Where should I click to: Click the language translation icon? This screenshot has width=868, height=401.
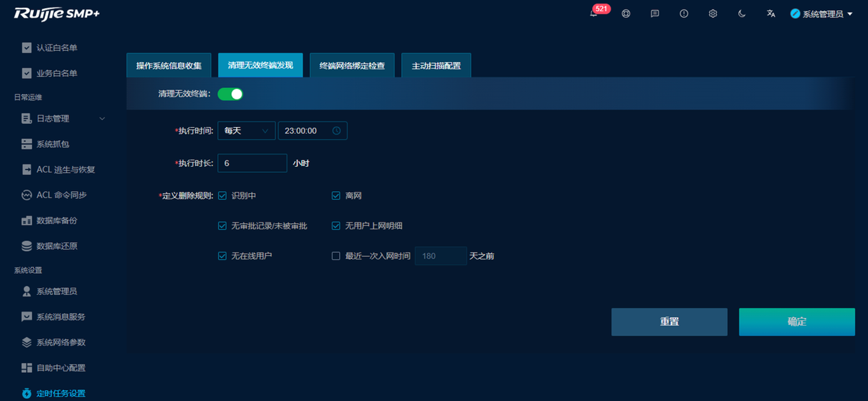[x=771, y=14]
